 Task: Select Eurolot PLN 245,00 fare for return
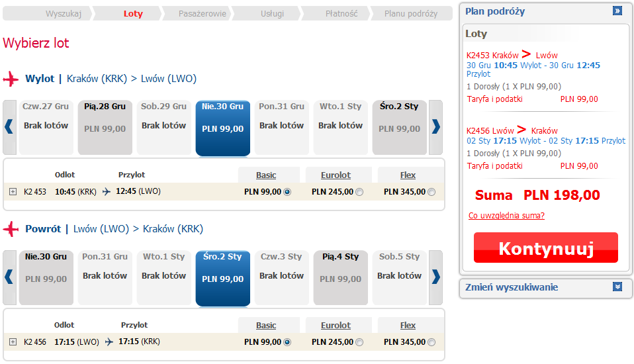359,343
